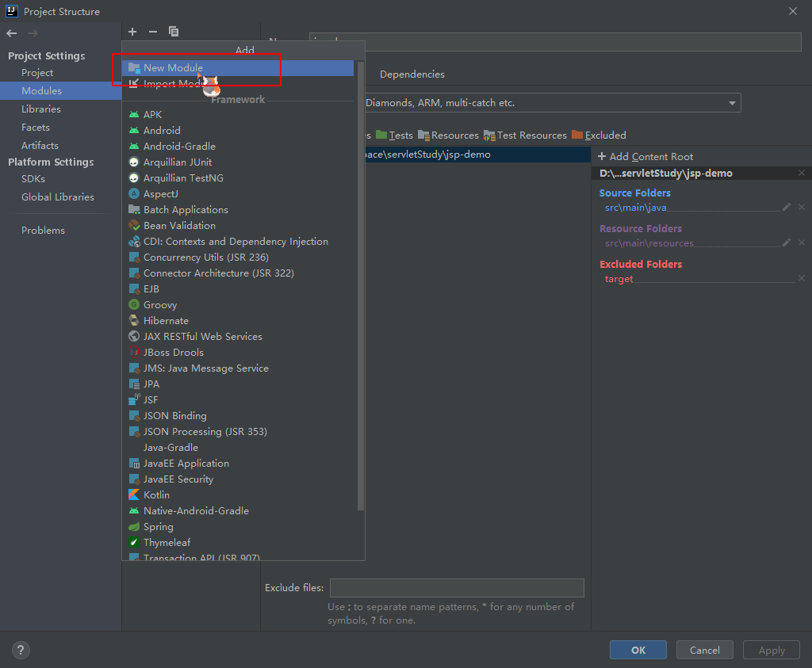Select JSON Processing (JSR 353)
The width and height of the screenshot is (812, 668).
(239, 432)
